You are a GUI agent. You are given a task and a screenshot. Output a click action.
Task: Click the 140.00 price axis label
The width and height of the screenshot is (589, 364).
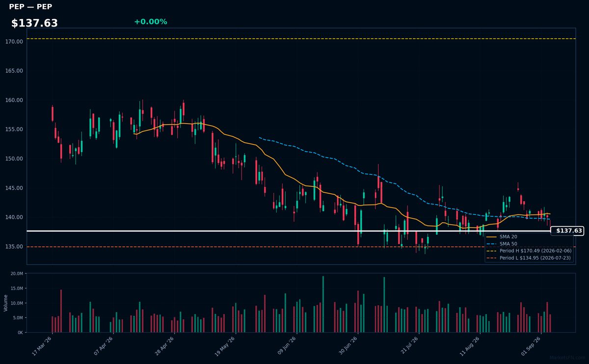[x=15, y=217]
